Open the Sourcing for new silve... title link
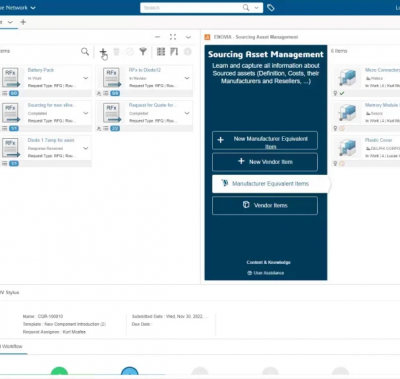 [x=52, y=105]
